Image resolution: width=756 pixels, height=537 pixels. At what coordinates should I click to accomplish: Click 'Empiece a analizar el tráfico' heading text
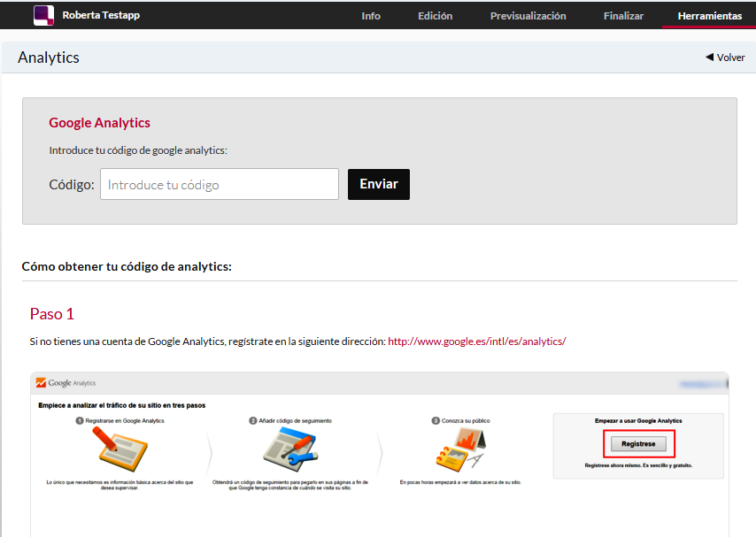pyautogui.click(x=122, y=405)
